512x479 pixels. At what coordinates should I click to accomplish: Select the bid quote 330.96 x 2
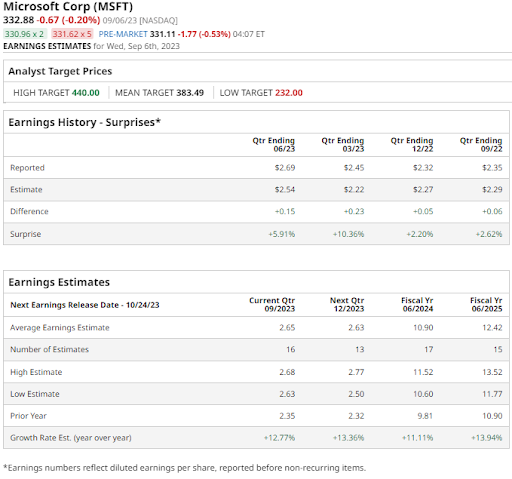(24, 34)
